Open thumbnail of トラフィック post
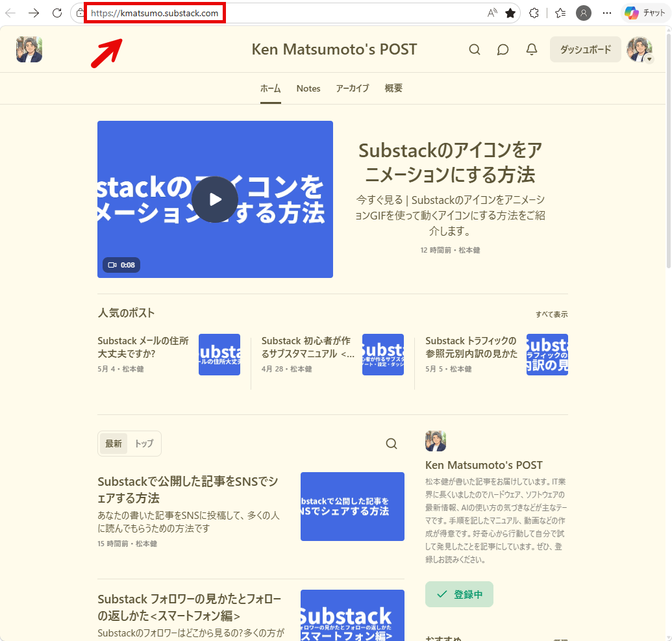 (x=547, y=355)
